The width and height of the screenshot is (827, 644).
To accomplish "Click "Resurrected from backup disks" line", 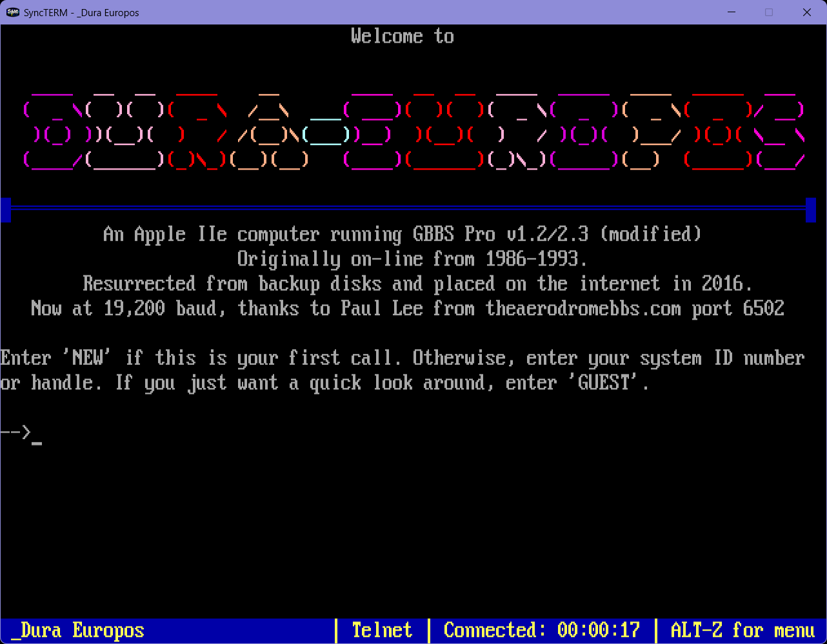I will [x=418, y=284].
